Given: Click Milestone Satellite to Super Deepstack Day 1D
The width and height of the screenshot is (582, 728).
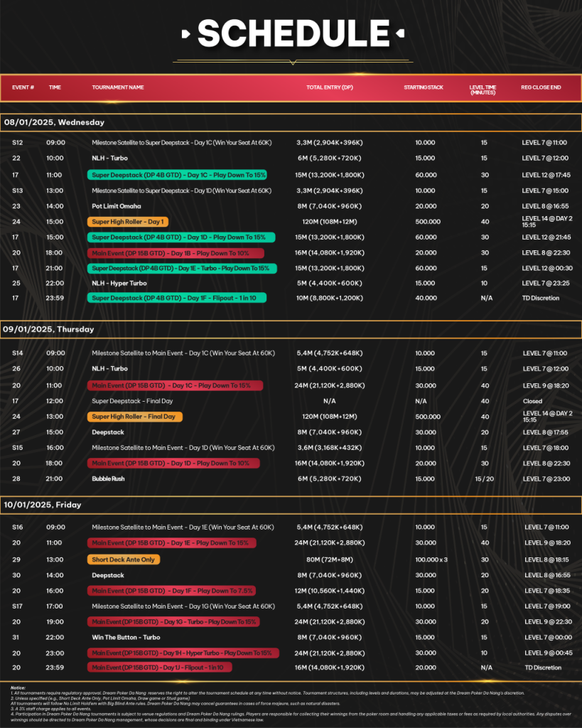Looking at the screenshot, I should coord(181,191).
